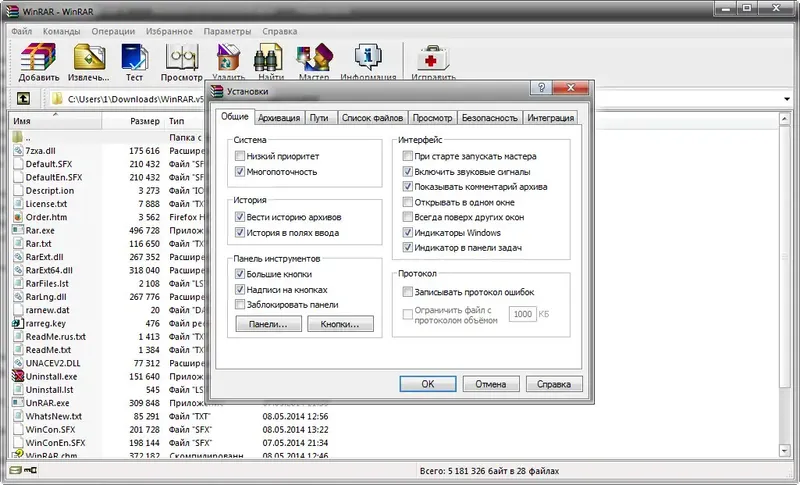Click the Справка button in dialog

pyautogui.click(x=554, y=384)
